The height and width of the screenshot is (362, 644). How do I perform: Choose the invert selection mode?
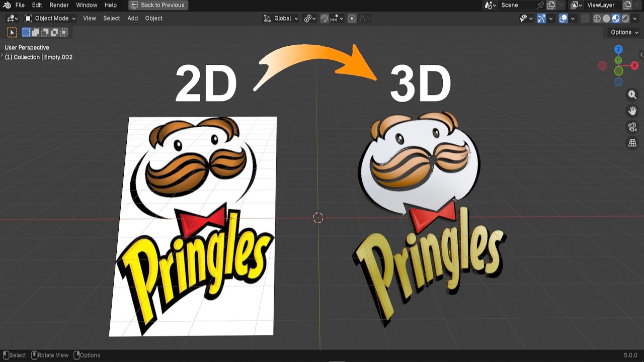tap(54, 33)
